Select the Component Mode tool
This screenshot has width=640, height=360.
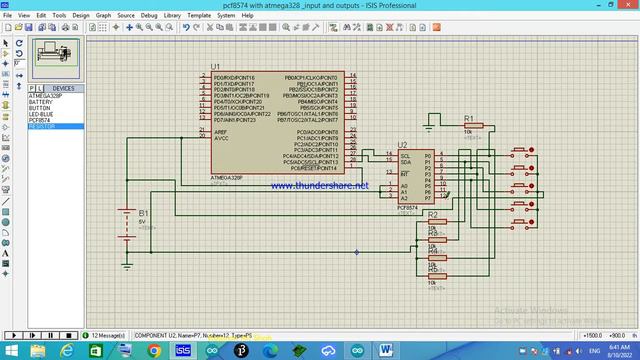(x=5, y=53)
